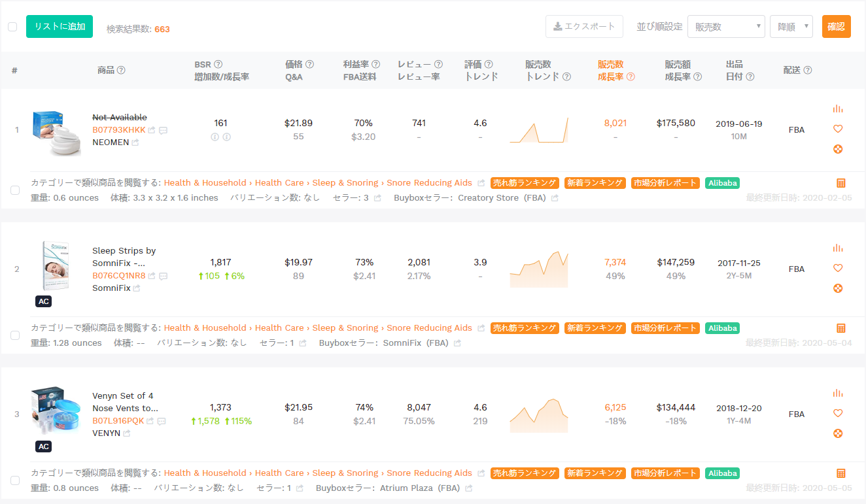Open sales chart icon for B07793KHKK row
Screen dimensions: 866x504
838,109
